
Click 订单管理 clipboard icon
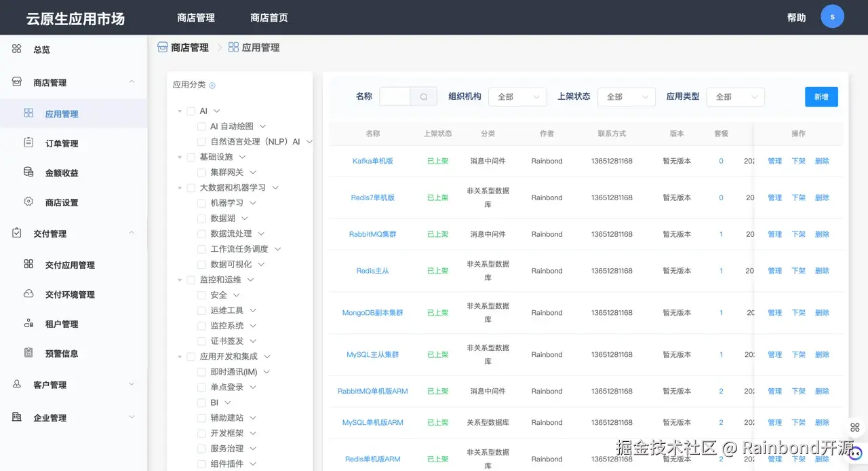[x=28, y=143]
